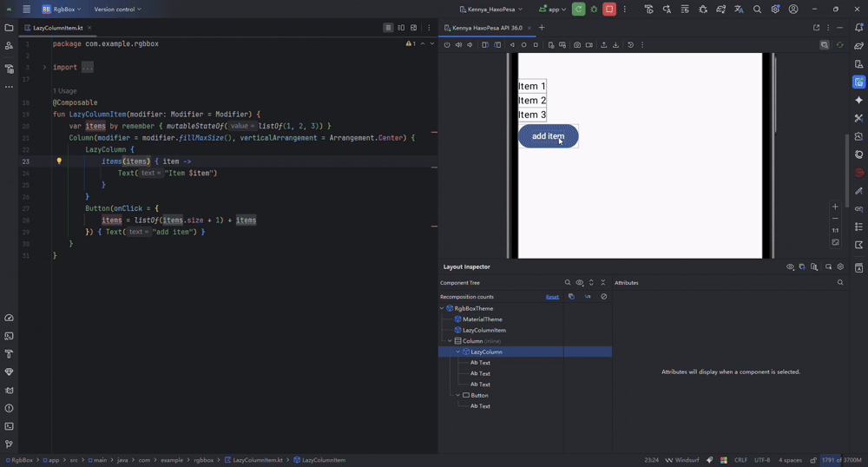The image size is (868, 467).
Task: Select LazyColumnItem node in component tree
Action: (x=483, y=331)
